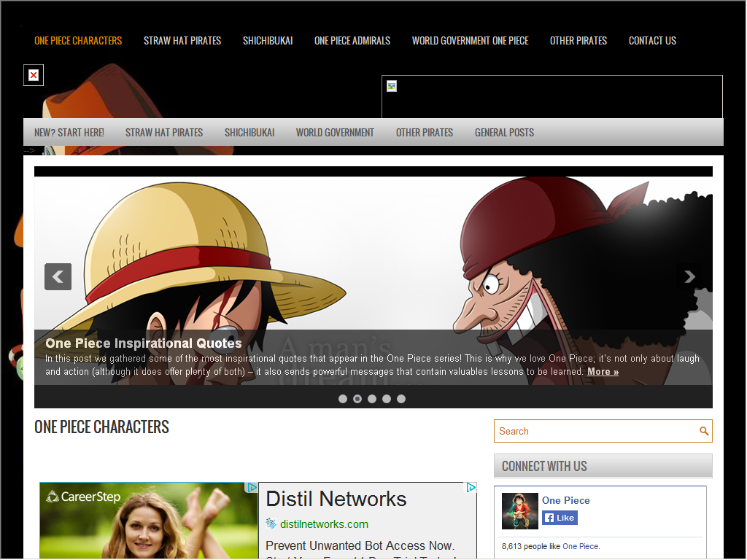Image resolution: width=747 pixels, height=560 pixels.
Task: Select the first slide pagination dot
Action: tap(343, 399)
